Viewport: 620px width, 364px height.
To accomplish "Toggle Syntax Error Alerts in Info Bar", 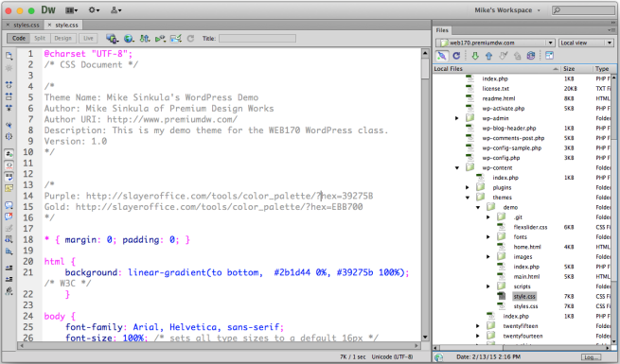I will point(9,188).
